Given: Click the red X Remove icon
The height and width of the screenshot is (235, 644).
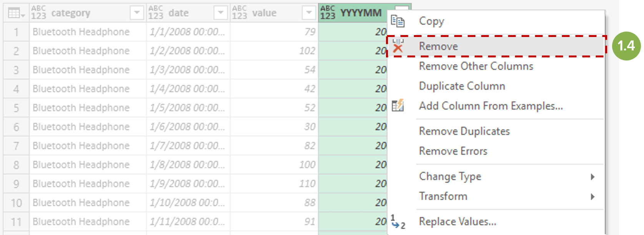Looking at the screenshot, I should pyautogui.click(x=398, y=47).
